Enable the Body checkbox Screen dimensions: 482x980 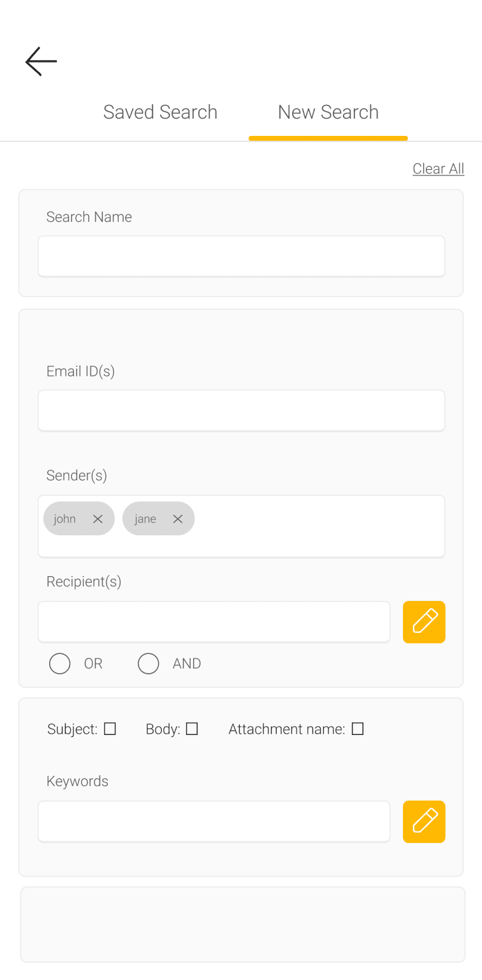click(192, 729)
